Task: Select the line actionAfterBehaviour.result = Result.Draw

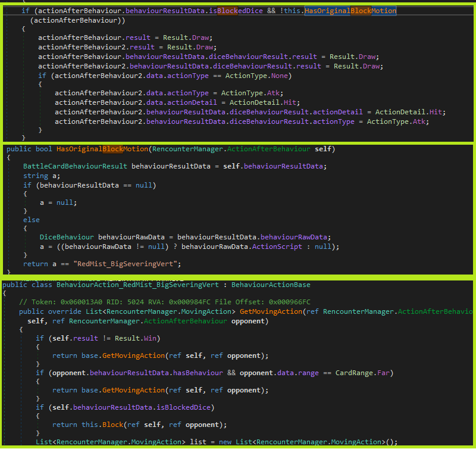Action: coord(125,38)
